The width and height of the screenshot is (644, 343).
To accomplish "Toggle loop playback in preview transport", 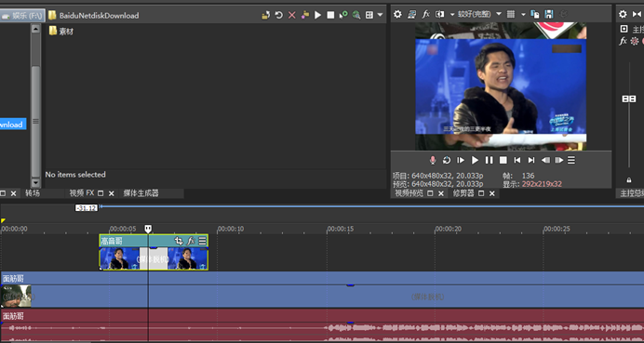I will pyautogui.click(x=447, y=160).
